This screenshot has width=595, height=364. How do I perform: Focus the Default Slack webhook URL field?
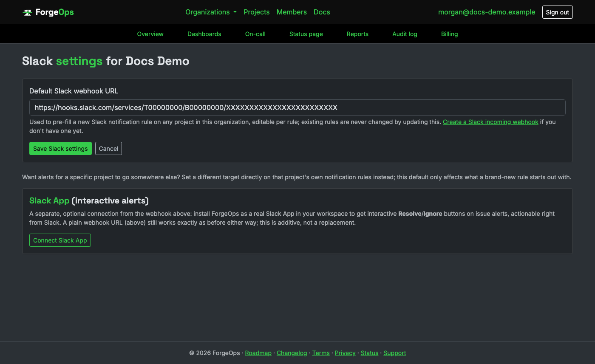pyautogui.click(x=297, y=107)
